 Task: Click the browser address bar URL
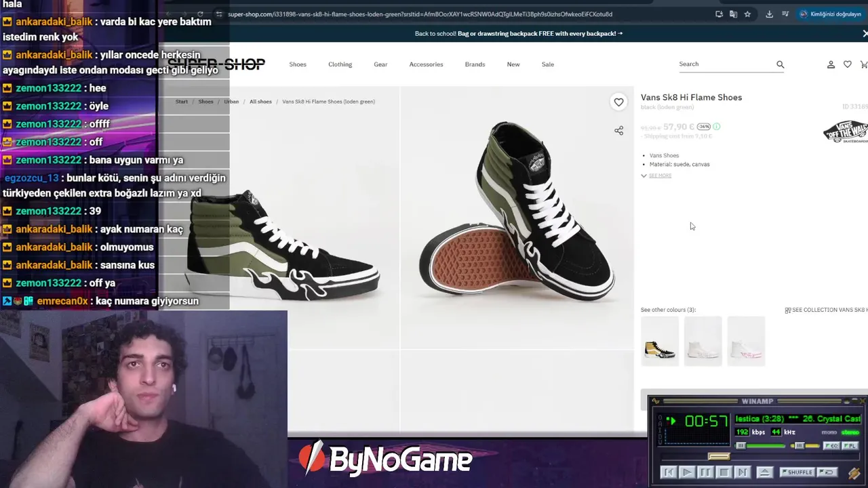click(x=420, y=14)
